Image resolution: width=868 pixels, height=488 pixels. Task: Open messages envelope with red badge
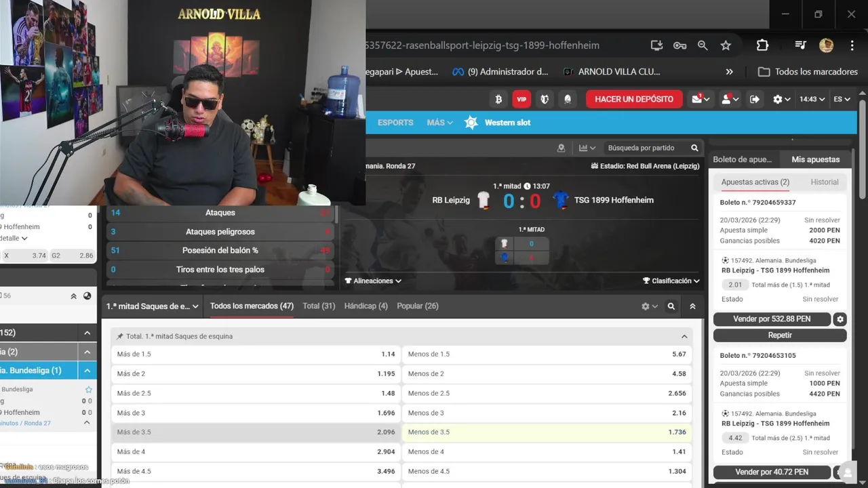pyautogui.click(x=701, y=99)
